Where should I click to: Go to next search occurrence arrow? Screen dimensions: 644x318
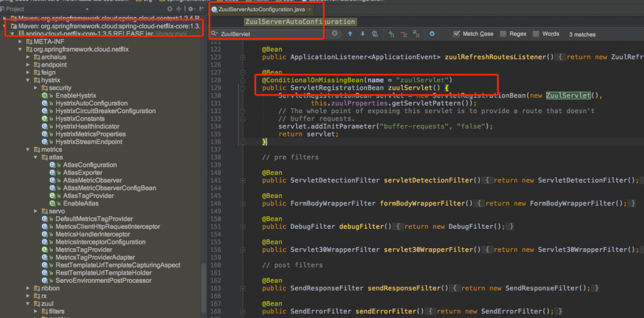coord(362,34)
